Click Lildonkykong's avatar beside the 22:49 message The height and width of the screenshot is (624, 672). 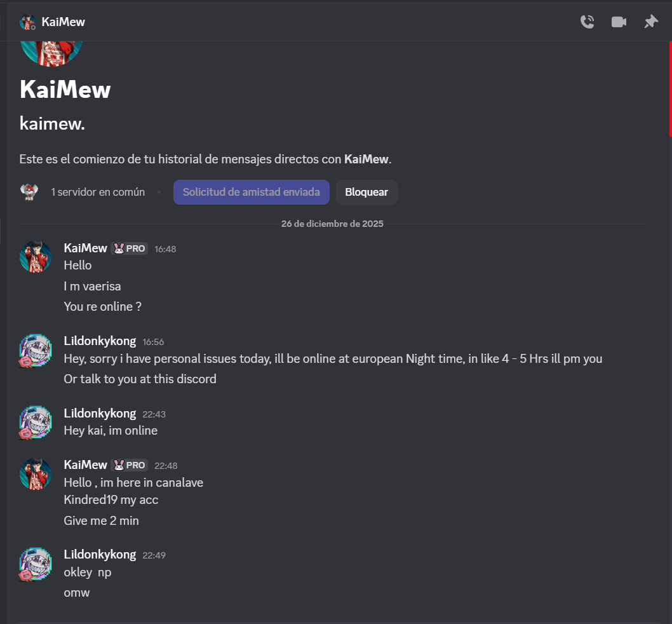[36, 564]
